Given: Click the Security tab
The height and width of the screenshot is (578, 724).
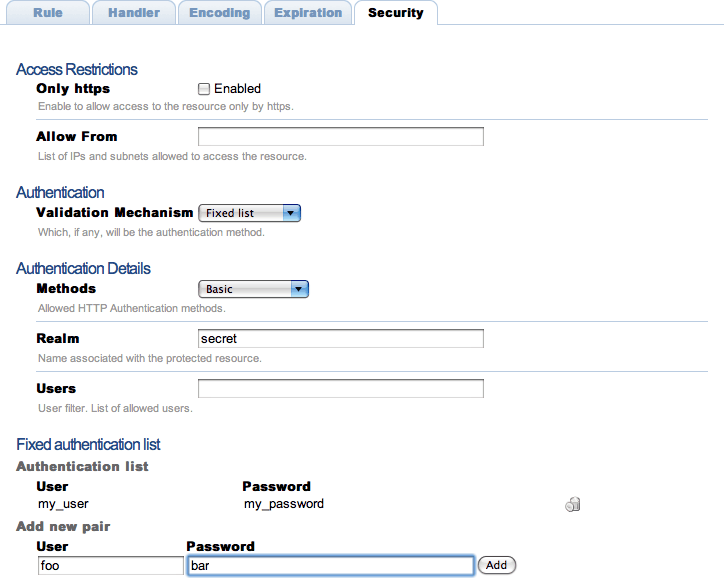Looking at the screenshot, I should pyautogui.click(x=395, y=13).
